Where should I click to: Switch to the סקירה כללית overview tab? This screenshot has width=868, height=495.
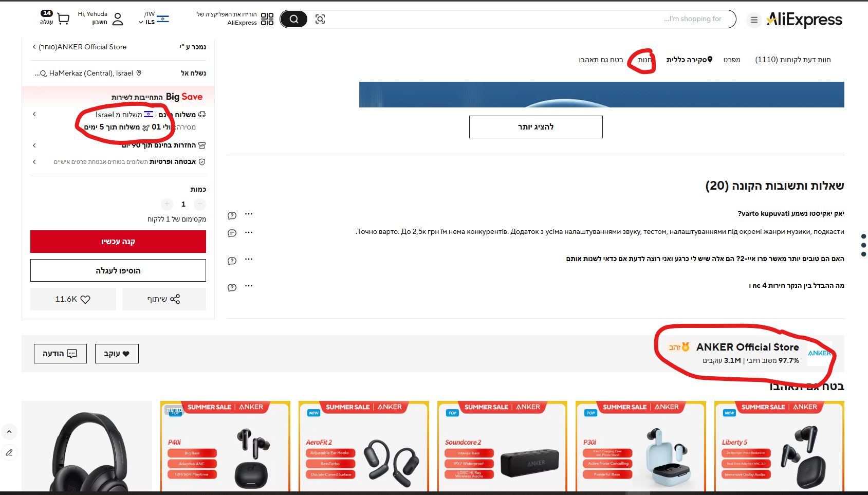pyautogui.click(x=689, y=60)
